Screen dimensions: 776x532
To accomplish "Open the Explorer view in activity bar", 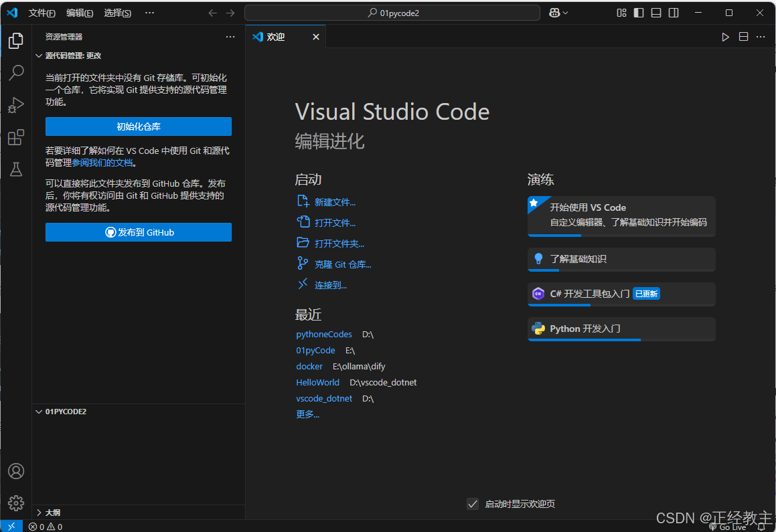I will (16, 41).
